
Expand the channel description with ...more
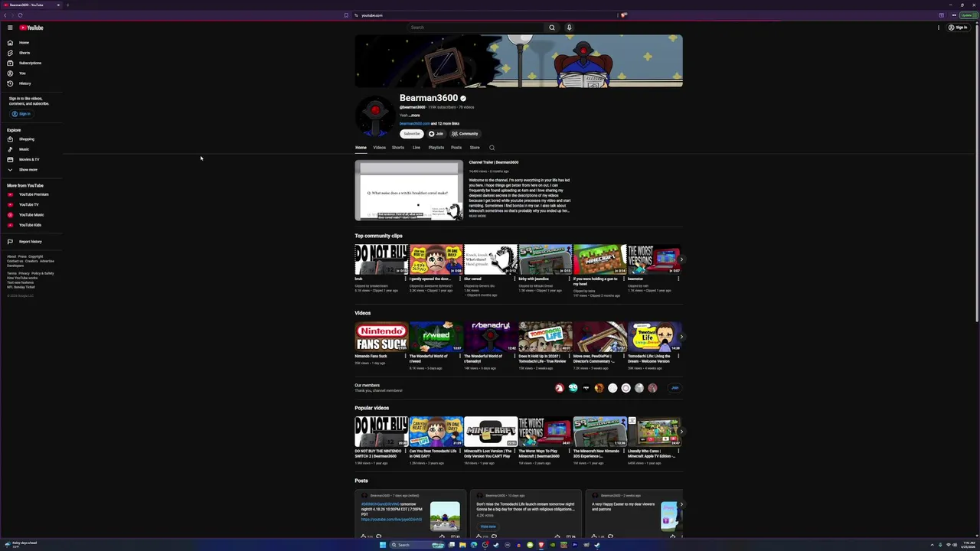[x=415, y=116]
